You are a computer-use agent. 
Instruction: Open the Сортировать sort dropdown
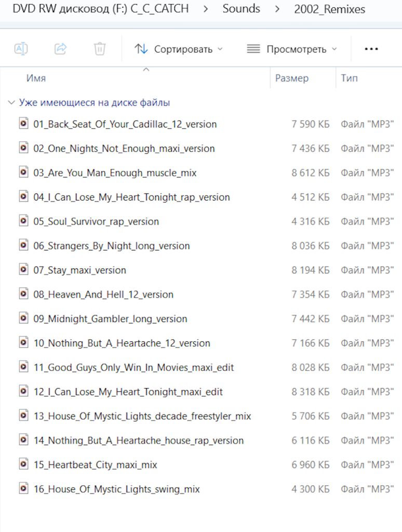pyautogui.click(x=179, y=49)
